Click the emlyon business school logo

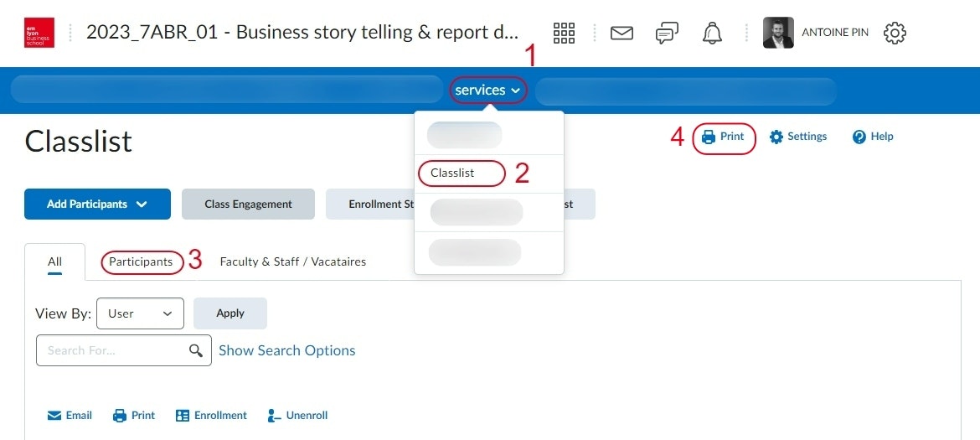click(39, 33)
